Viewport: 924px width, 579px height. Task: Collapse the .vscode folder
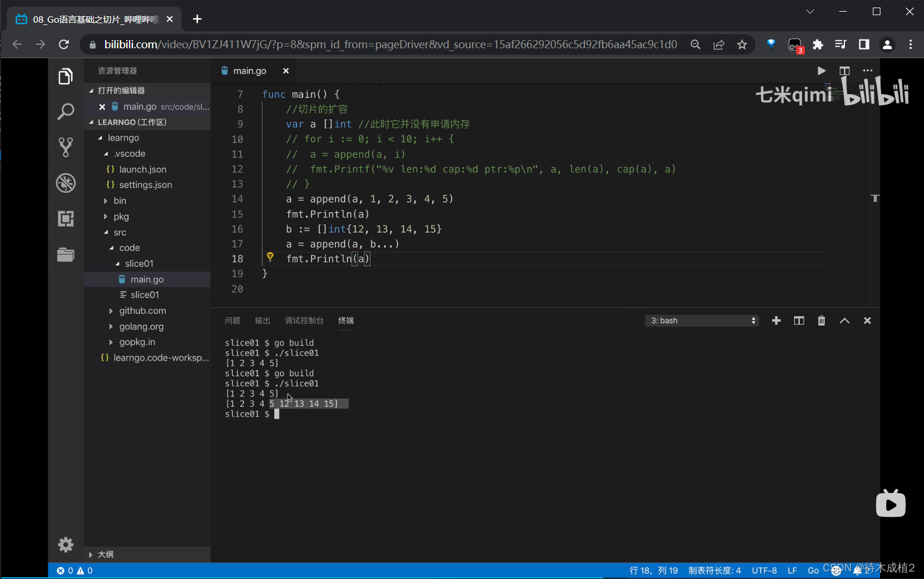point(106,154)
